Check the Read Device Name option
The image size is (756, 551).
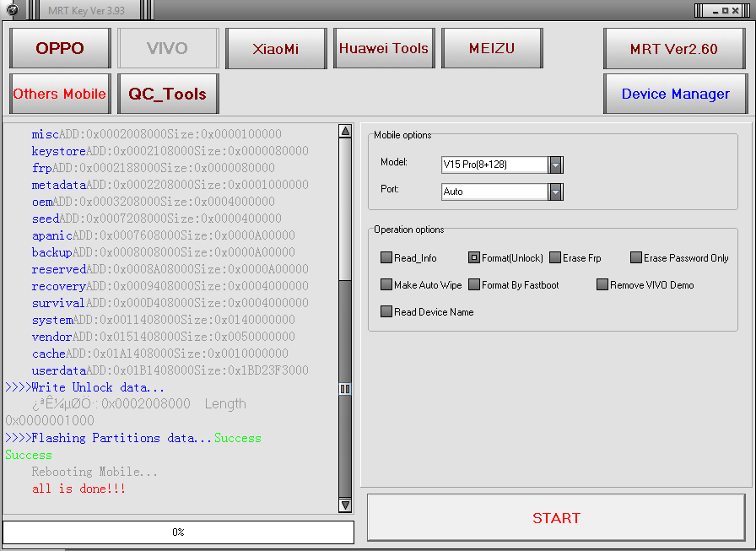click(x=386, y=311)
